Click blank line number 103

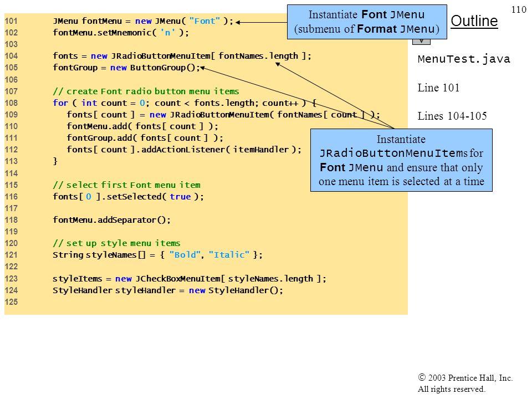click(x=11, y=44)
